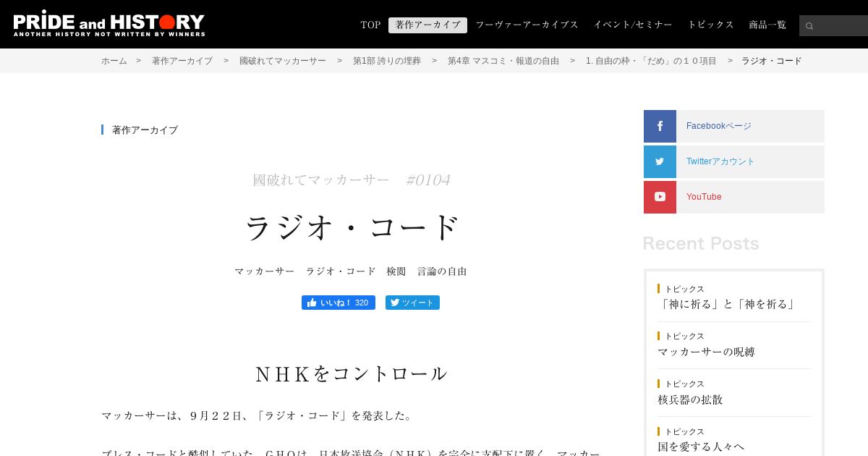This screenshot has height=456, width=868.
Task: Click the ラジオ・コード article heading
Action: [x=352, y=227]
